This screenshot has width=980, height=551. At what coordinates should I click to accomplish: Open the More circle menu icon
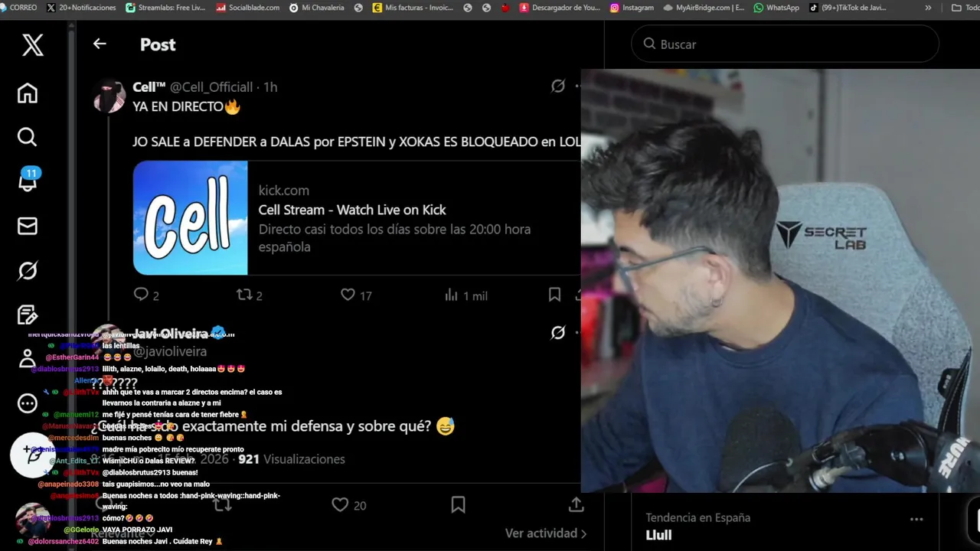pyautogui.click(x=28, y=403)
